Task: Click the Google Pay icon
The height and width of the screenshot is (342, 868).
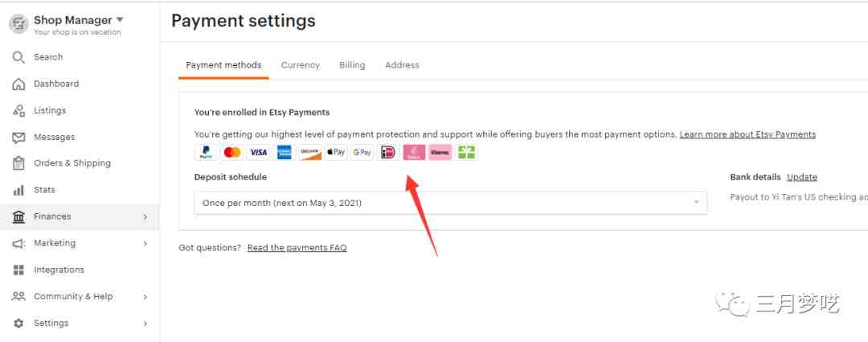Action: pyautogui.click(x=362, y=152)
